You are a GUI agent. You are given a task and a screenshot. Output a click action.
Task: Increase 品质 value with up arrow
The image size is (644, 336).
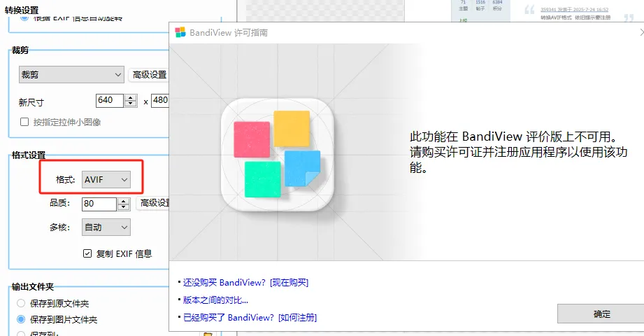click(124, 201)
